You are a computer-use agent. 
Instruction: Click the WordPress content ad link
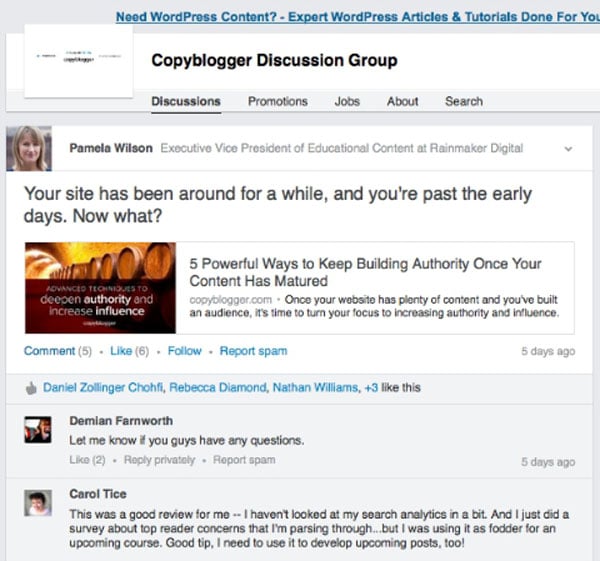tap(357, 17)
